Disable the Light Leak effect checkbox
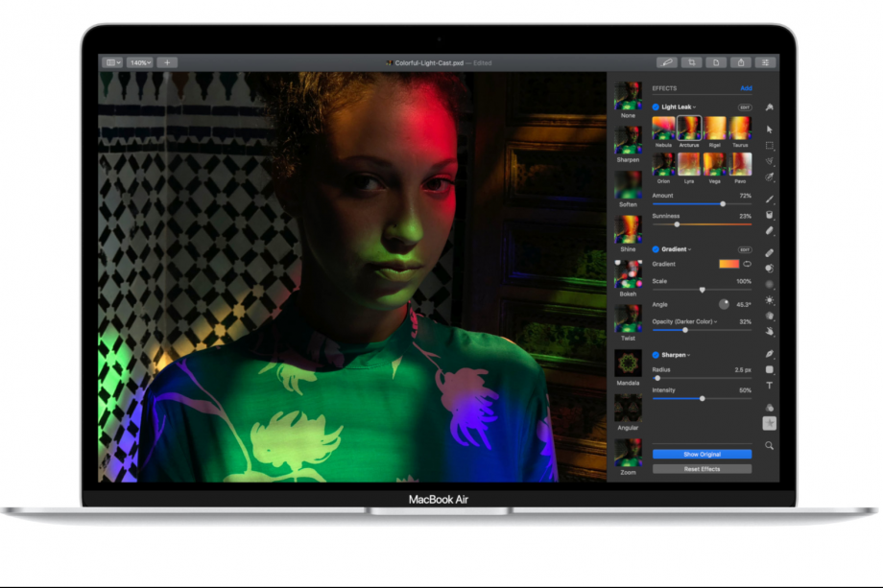The width and height of the screenshot is (883, 588). (x=656, y=106)
